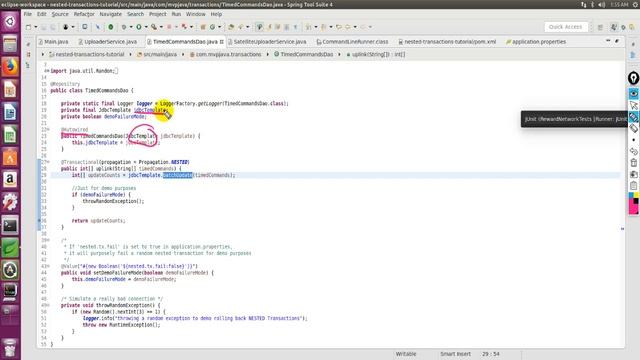This screenshot has width=640, height=360.
Task: Click the clipboard icon on annotation bar
Action: coord(633,186)
